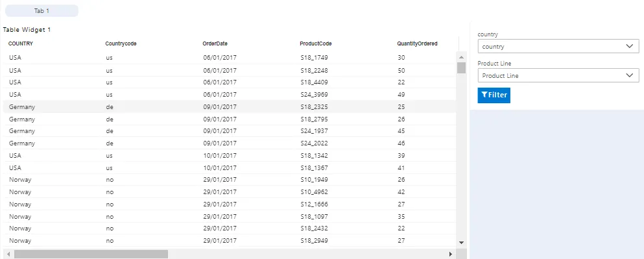
Task: Click the OrderDate column header
Action: 215,43
